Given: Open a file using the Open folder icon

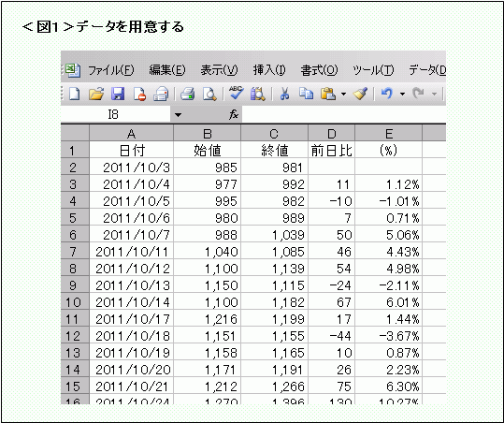Looking at the screenshot, I should (96, 95).
